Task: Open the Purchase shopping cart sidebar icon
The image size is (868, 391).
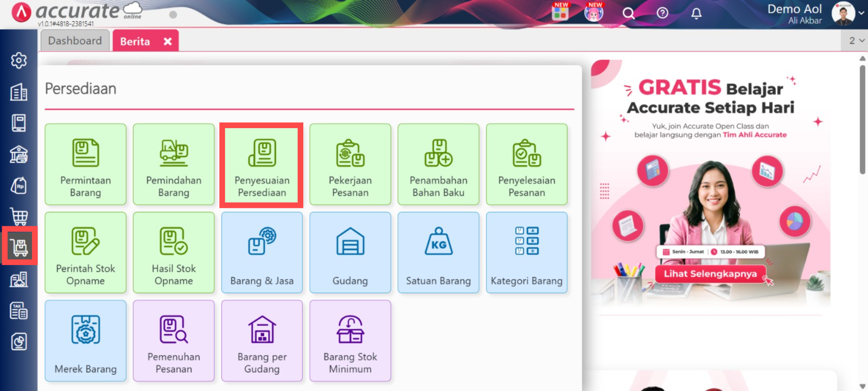Action: 19,216
